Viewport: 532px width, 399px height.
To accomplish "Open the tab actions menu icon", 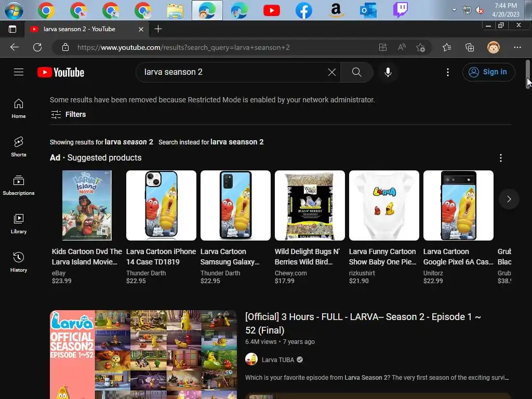I will [12, 29].
